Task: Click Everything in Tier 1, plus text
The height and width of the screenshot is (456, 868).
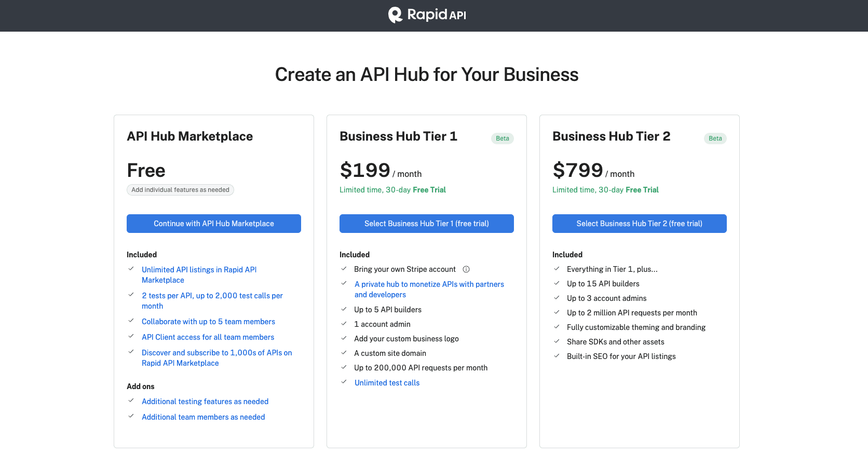Action: (612, 269)
